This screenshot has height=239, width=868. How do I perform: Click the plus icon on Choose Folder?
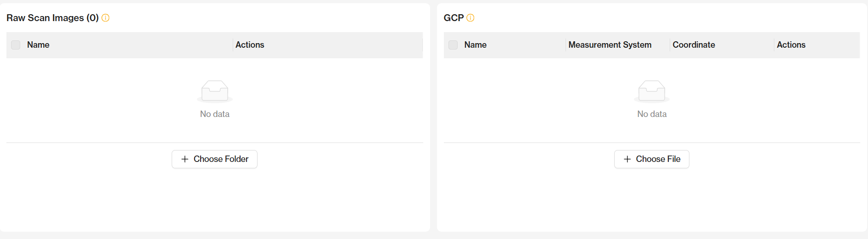185,159
